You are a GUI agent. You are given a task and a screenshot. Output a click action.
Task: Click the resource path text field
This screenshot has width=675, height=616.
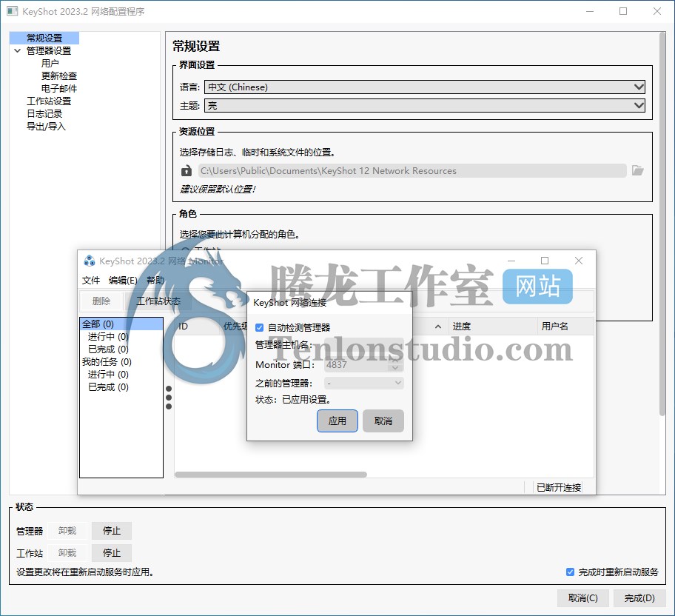coord(412,170)
